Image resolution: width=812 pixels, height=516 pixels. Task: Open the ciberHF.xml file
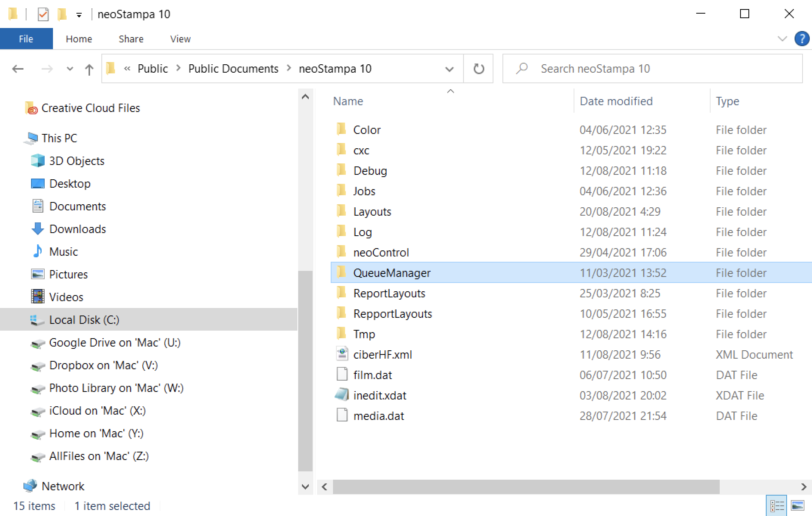tap(382, 354)
